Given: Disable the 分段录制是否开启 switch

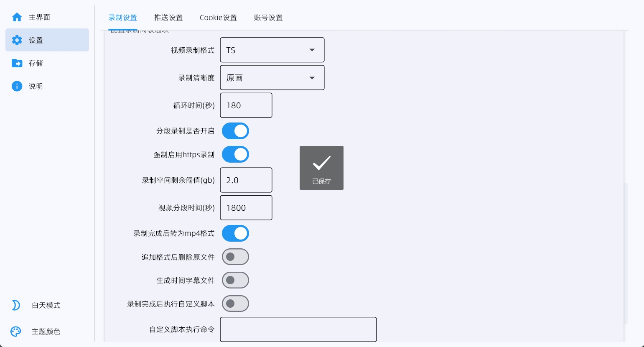Looking at the screenshot, I should click(x=235, y=131).
